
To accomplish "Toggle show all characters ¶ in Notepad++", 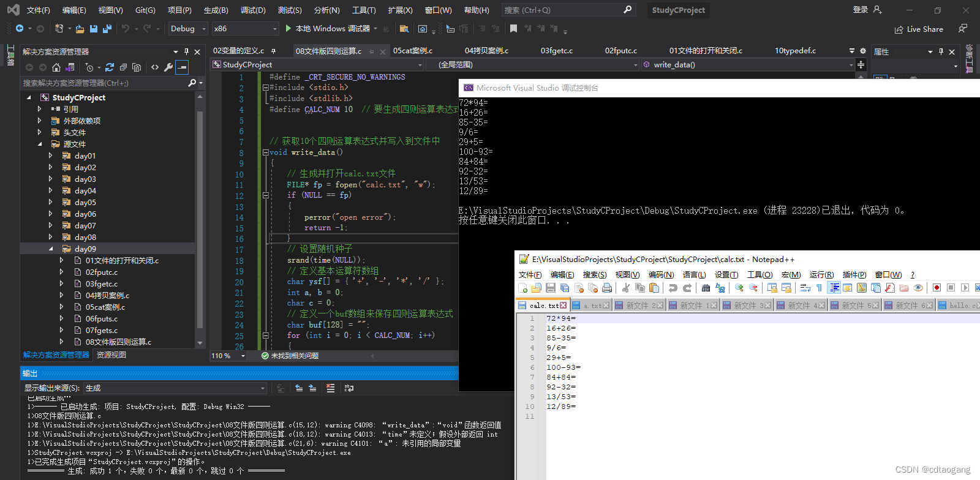I will (820, 288).
